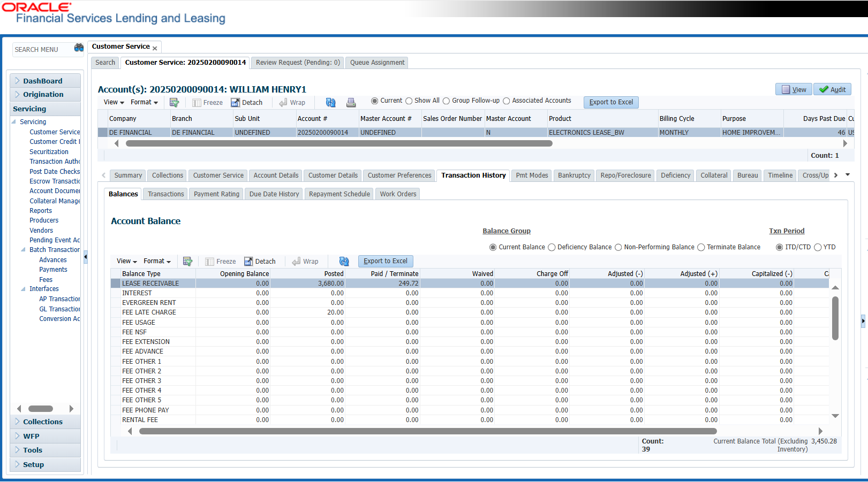
Task: Switch to the Transactions sub-tab
Action: (x=165, y=194)
